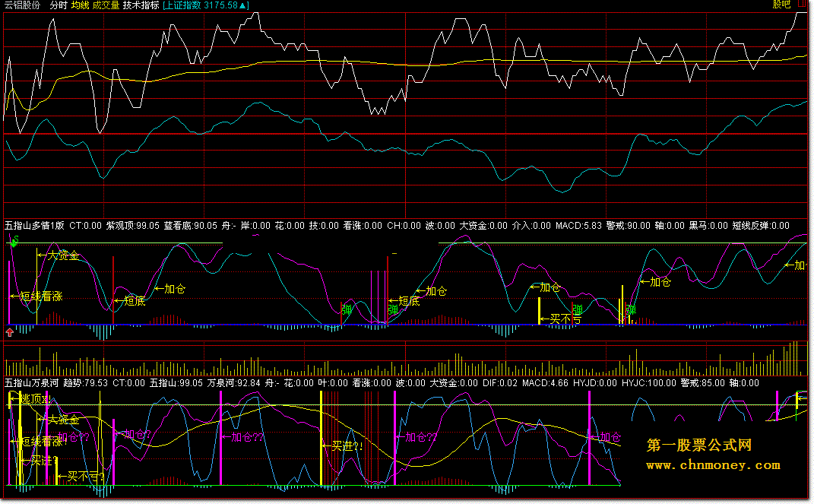Click the 五指山万泉河 indicator title

tap(31, 383)
